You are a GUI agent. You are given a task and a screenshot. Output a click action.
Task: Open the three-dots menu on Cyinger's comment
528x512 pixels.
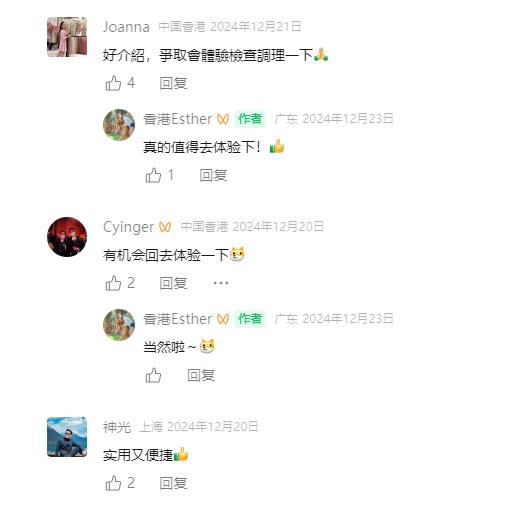click(x=221, y=283)
